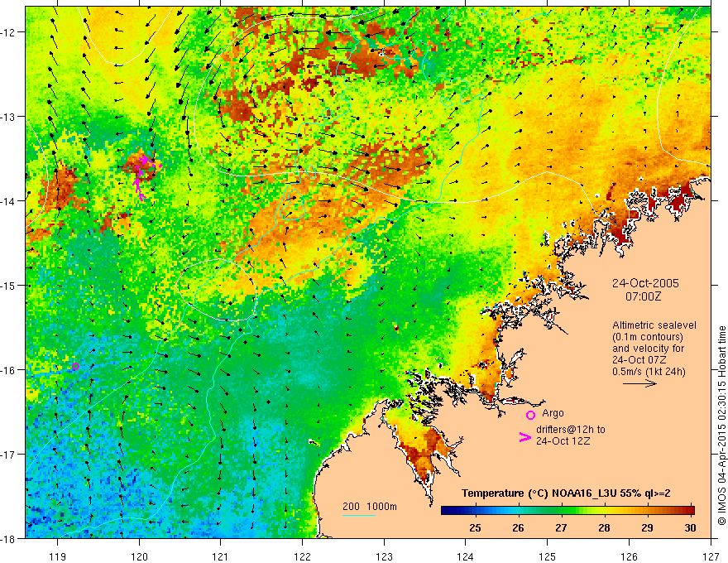Click the magenta Argo circle in the legend
The width and height of the screenshot is (728, 563).
pyautogui.click(x=530, y=415)
